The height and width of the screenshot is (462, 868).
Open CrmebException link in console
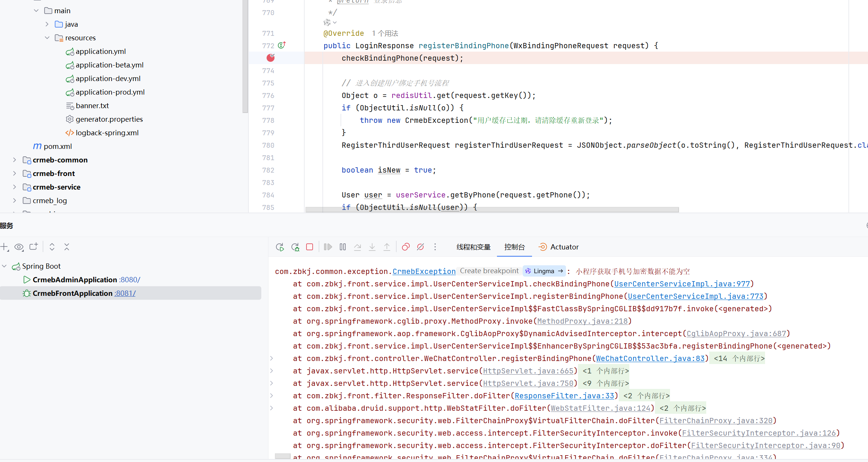coord(424,271)
